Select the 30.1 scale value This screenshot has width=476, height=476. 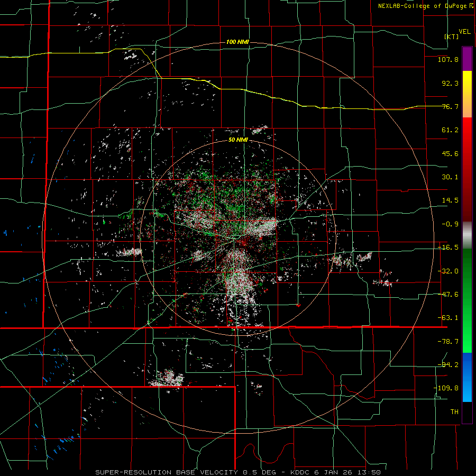coord(450,177)
